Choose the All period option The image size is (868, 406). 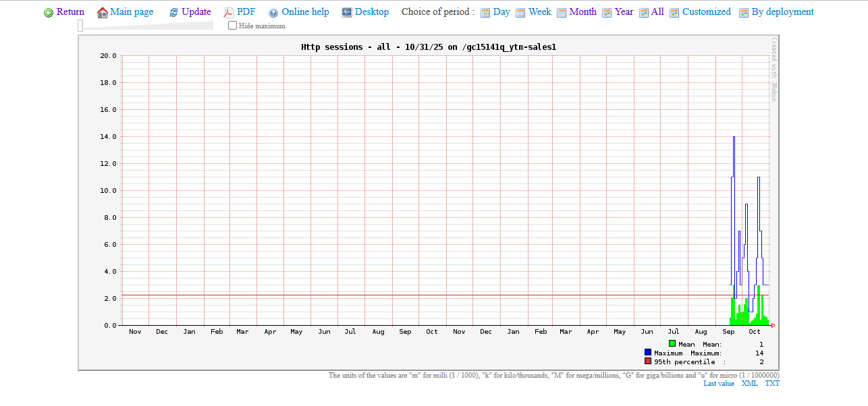[657, 12]
